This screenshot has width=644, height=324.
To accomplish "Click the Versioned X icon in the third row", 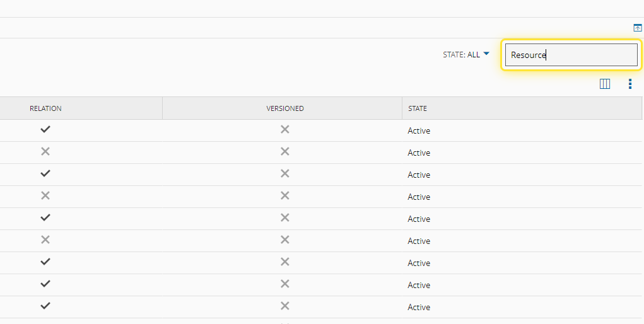I will click(x=285, y=173).
